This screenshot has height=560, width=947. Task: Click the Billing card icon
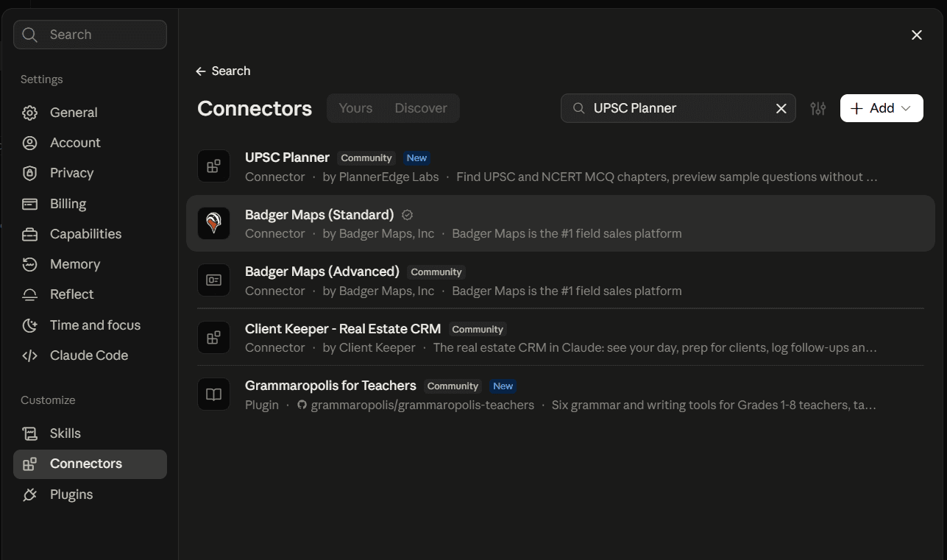(x=29, y=204)
